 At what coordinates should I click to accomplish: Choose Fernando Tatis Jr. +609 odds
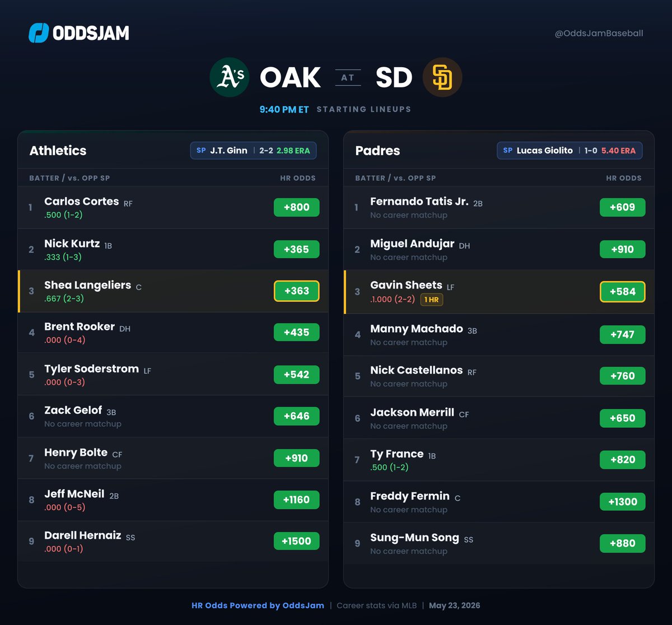point(622,207)
